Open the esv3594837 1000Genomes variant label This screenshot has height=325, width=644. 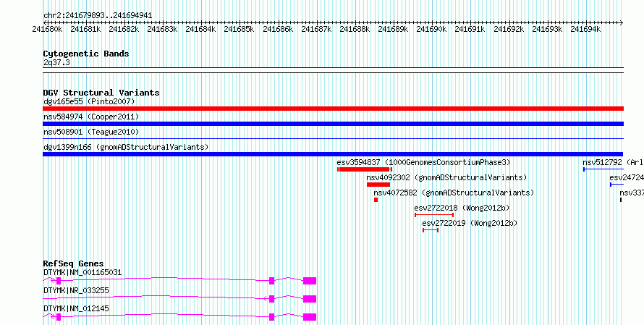click(x=423, y=162)
